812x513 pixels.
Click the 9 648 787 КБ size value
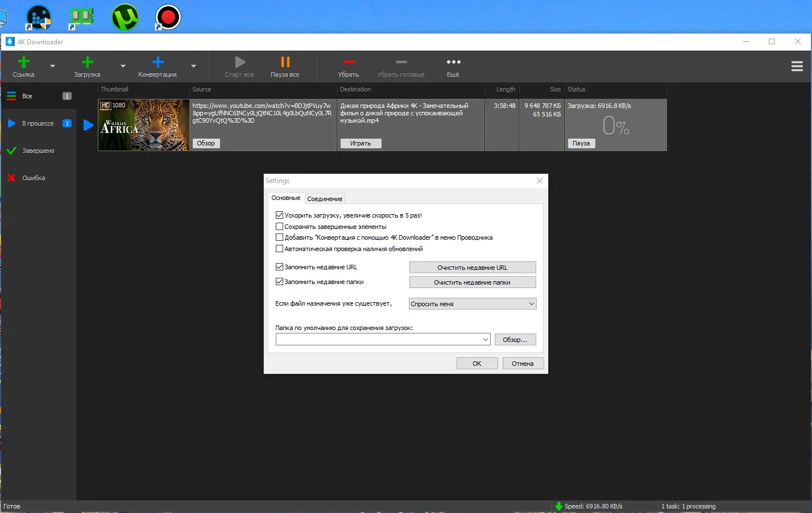(x=542, y=106)
